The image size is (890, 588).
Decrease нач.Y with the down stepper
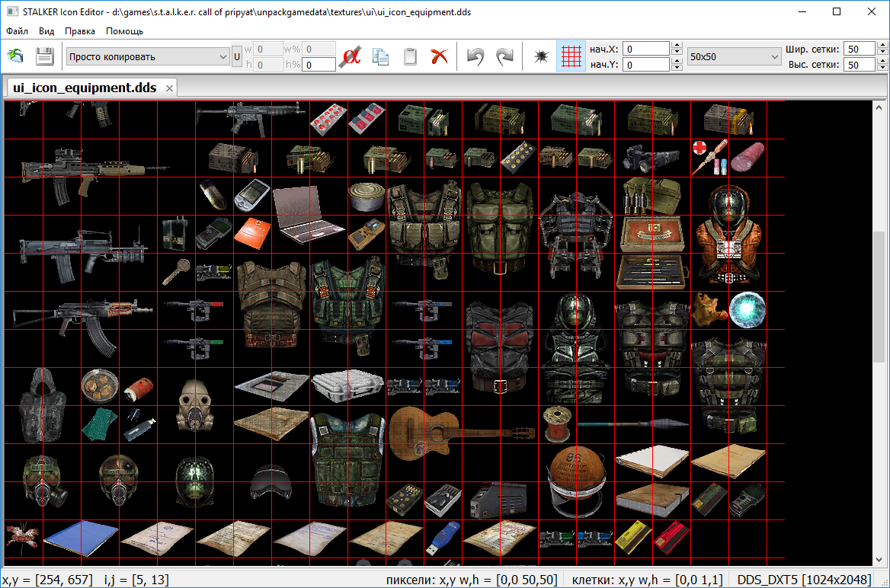click(676, 68)
